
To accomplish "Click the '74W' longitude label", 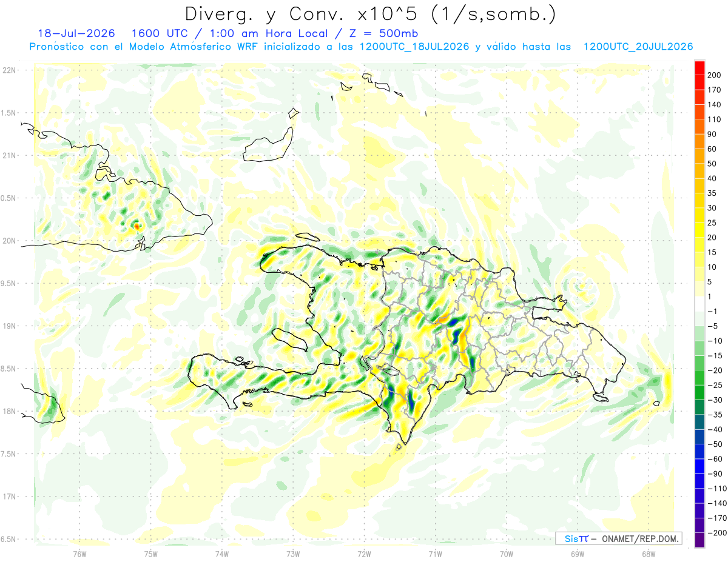I will point(222,554).
